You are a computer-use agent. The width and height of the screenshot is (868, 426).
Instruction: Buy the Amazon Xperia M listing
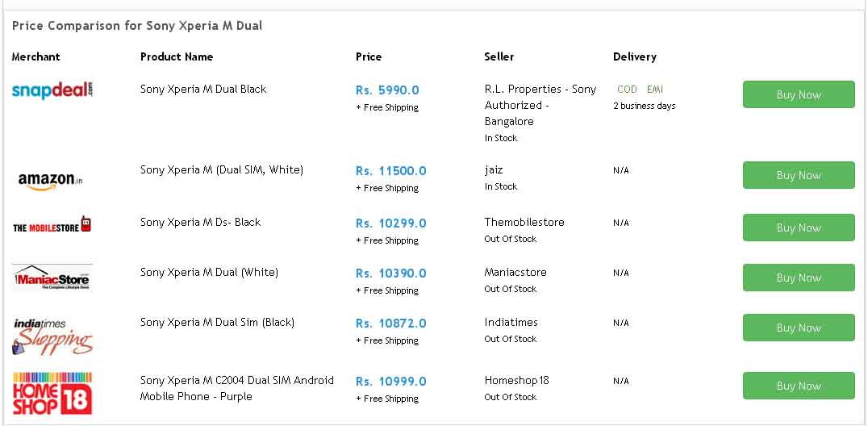(799, 175)
